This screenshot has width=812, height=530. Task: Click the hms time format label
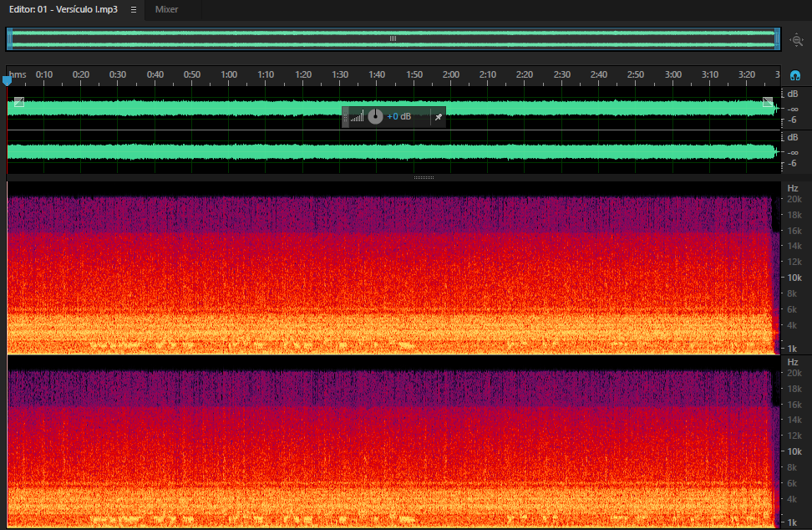[18, 74]
